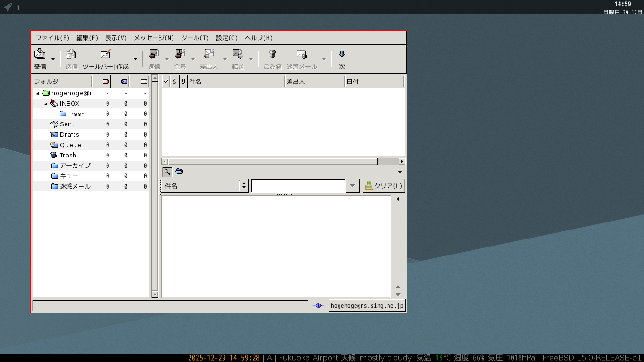Screen dimensions: 644x362
Task: Open the ツール (Tools) menu
Action: point(194,38)
